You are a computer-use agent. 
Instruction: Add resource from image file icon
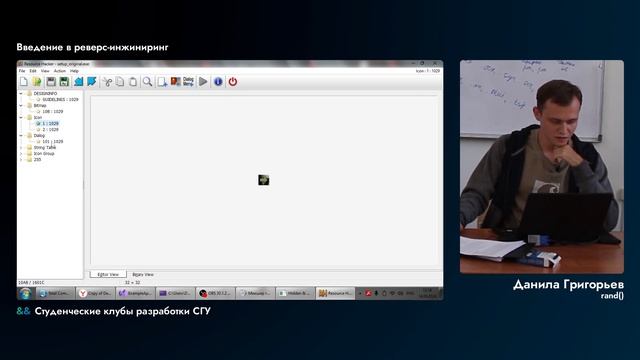point(176,82)
